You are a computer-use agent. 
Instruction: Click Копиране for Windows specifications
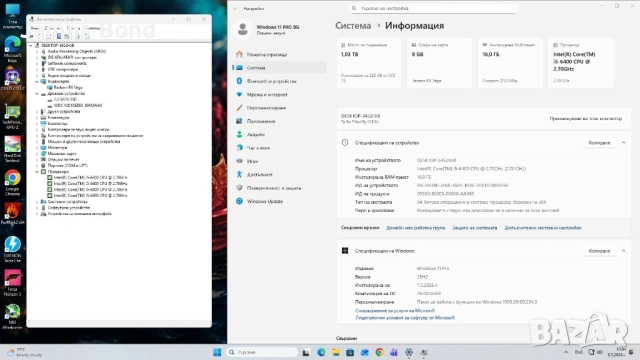click(x=599, y=251)
